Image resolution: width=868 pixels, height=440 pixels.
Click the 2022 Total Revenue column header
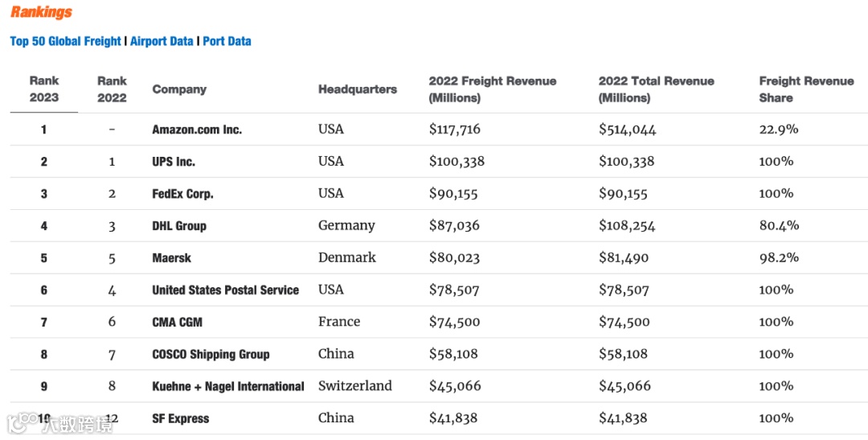(656, 89)
